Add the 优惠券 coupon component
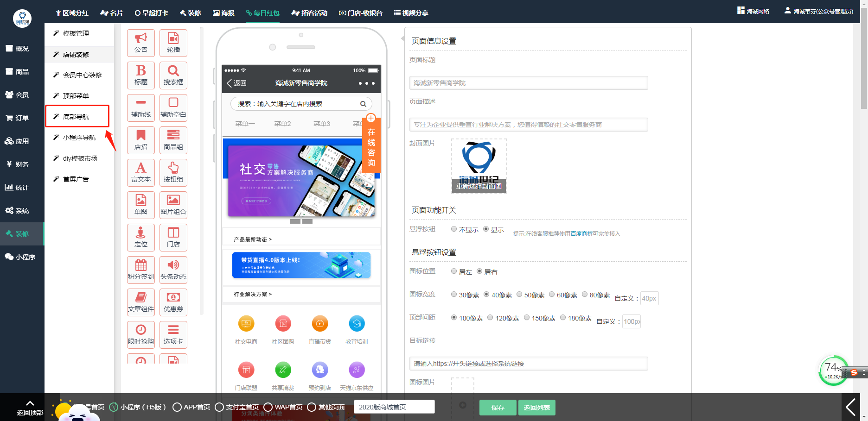 coord(173,302)
